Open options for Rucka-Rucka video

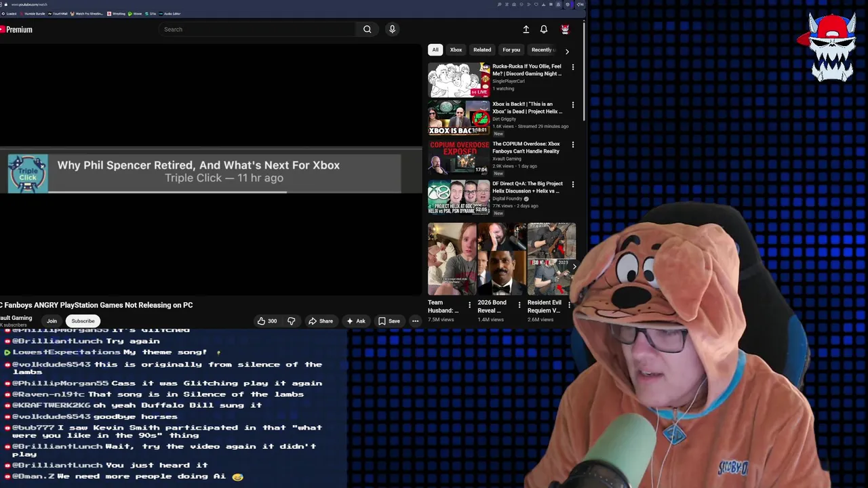click(572, 67)
